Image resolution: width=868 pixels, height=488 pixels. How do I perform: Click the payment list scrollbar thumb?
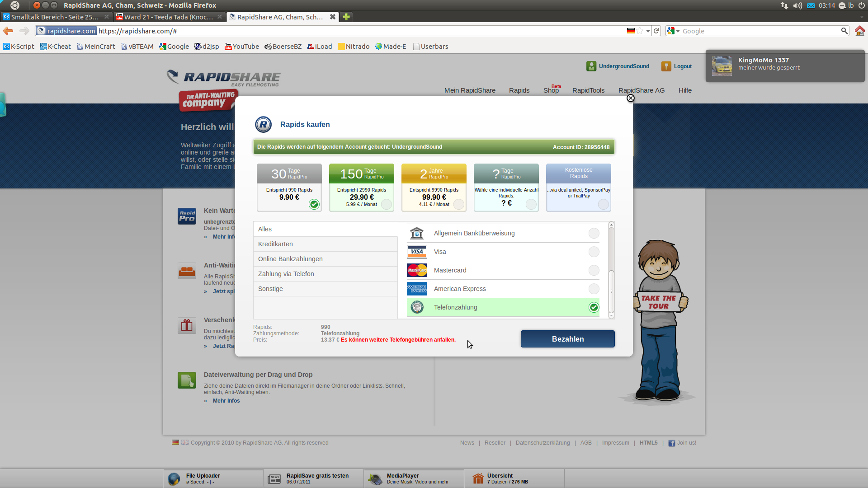[x=611, y=291]
